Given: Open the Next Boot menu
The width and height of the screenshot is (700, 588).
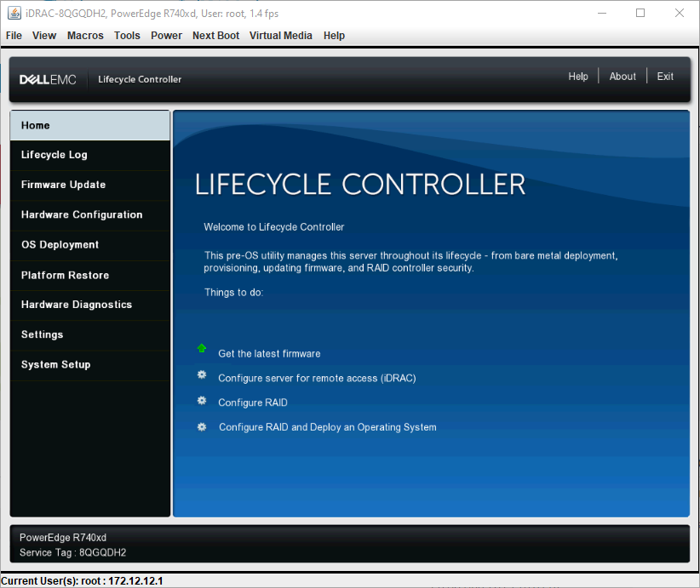Looking at the screenshot, I should pos(215,36).
